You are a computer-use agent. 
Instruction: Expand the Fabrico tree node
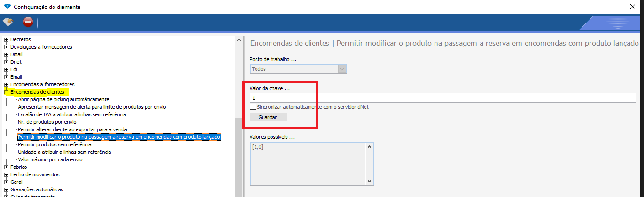(x=7, y=167)
